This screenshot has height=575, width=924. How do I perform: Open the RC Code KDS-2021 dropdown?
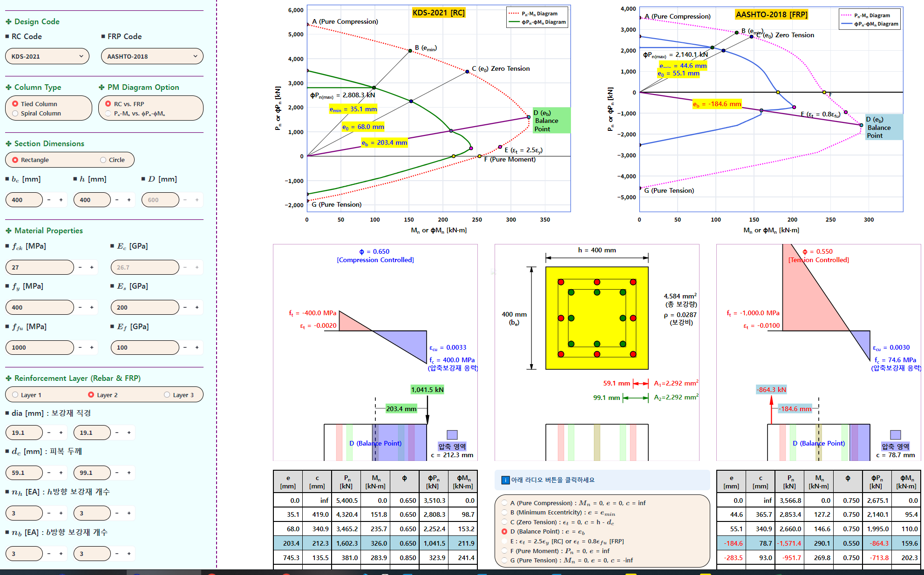click(x=47, y=56)
